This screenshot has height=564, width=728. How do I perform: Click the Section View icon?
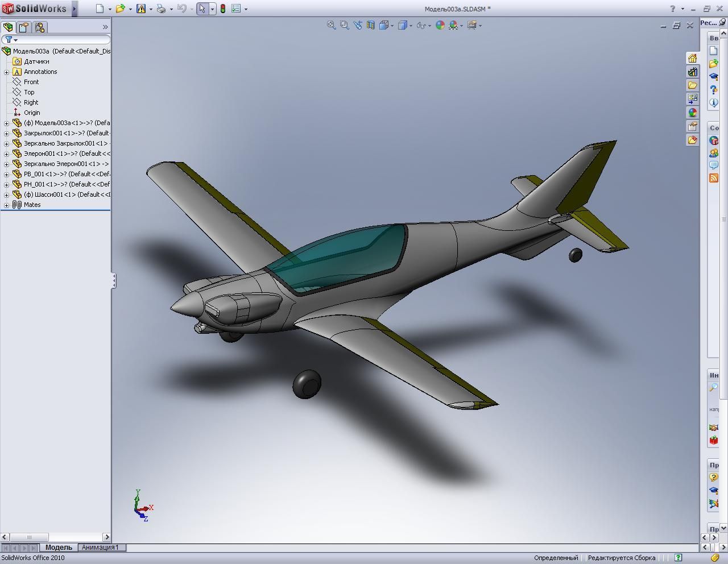(x=371, y=25)
